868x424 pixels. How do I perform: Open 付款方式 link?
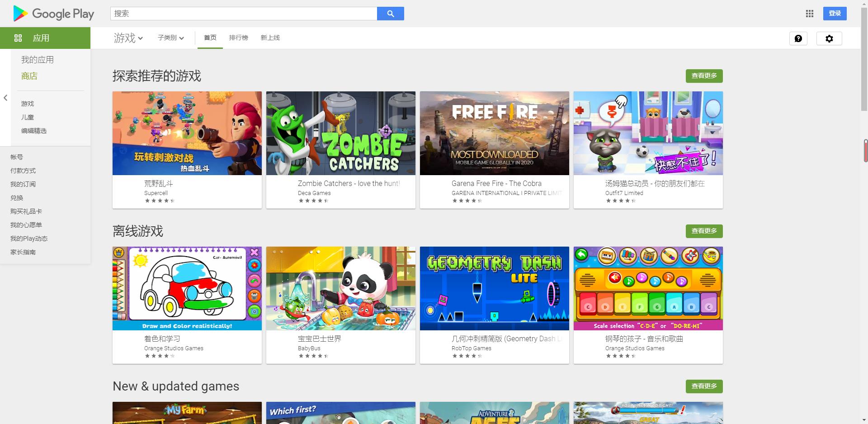coord(23,171)
